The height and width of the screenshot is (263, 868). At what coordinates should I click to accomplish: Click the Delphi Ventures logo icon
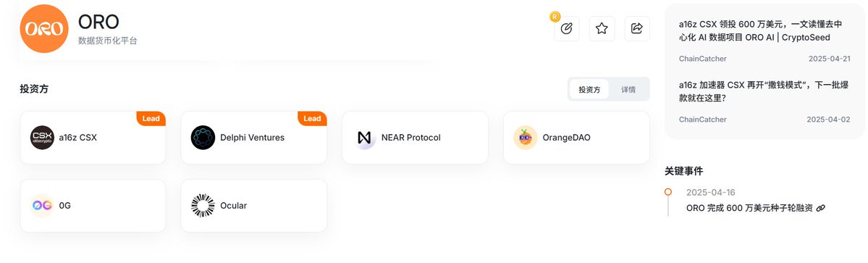point(203,138)
